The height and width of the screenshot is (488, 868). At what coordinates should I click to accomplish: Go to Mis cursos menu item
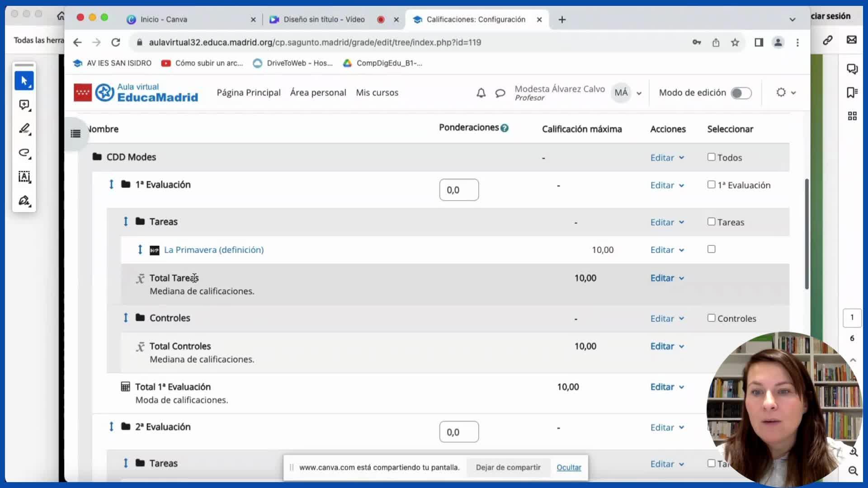(377, 93)
